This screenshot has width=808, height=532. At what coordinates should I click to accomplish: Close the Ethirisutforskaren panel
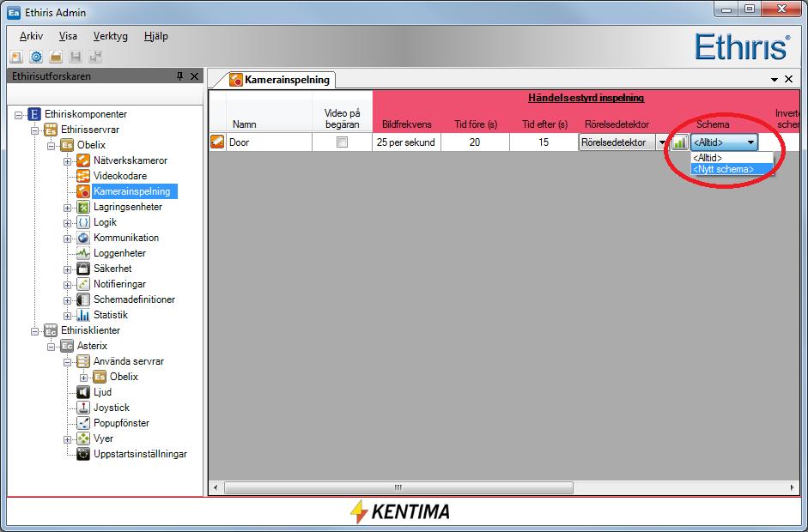pyautogui.click(x=194, y=76)
